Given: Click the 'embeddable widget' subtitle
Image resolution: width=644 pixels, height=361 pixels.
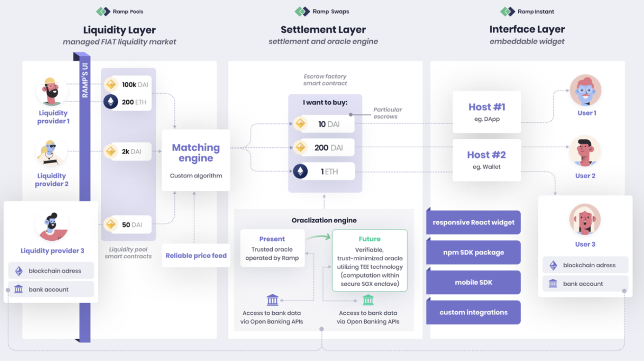Looking at the screenshot, I should (x=527, y=41).
